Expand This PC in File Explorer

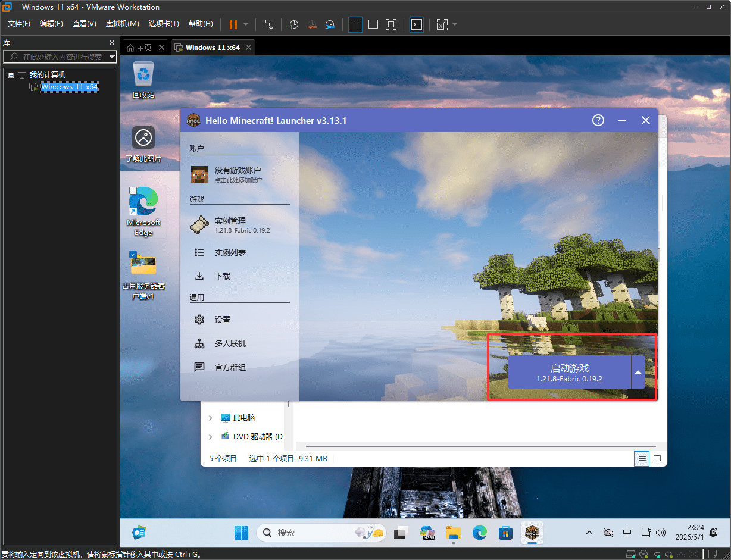click(210, 418)
